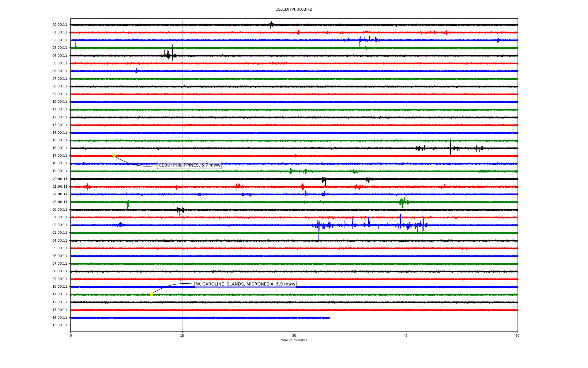Click the 60 tick label on x-axis
Screen dimensions: 588x368
click(517, 335)
